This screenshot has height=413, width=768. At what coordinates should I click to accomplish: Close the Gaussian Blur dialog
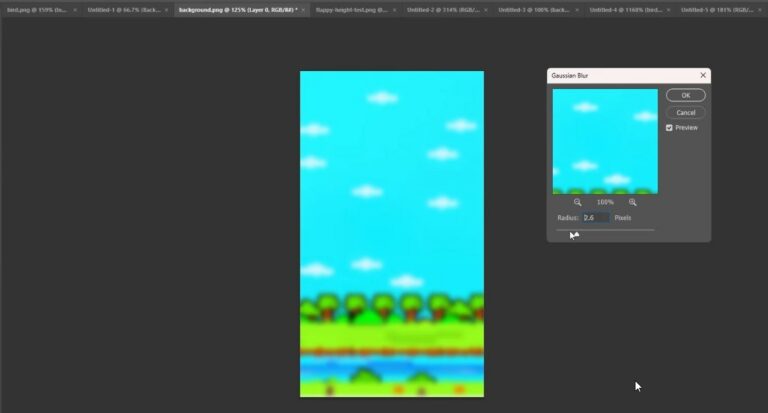click(702, 75)
